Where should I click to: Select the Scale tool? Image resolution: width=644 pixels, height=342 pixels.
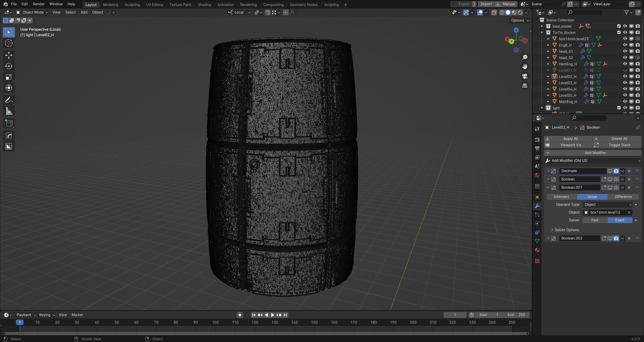pyautogui.click(x=9, y=77)
